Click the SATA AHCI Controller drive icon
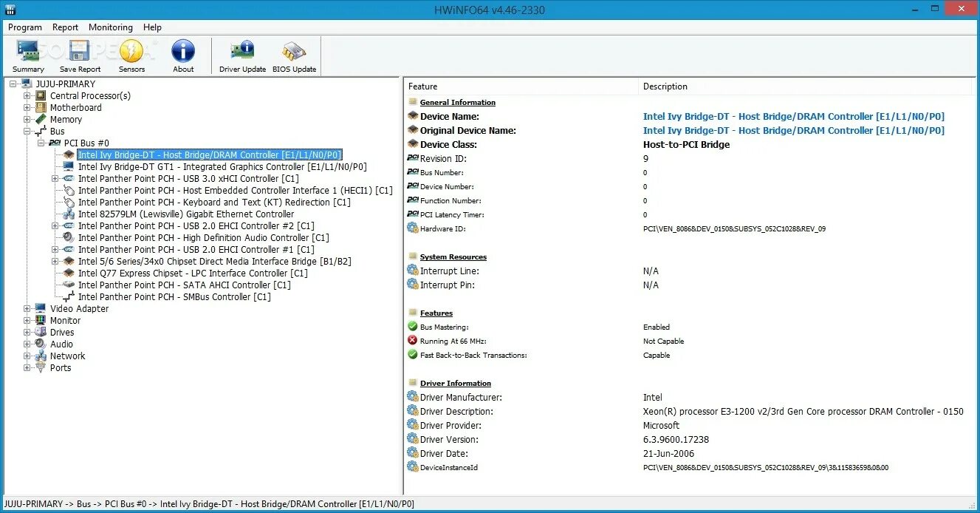 69,285
